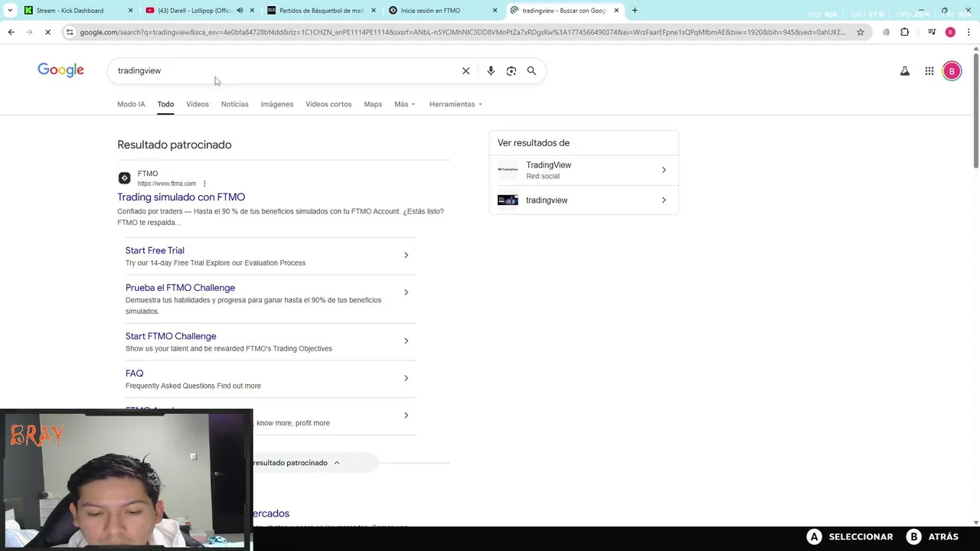Click the FTMO favicon in sponsored result
The image size is (980, 551).
click(x=124, y=178)
